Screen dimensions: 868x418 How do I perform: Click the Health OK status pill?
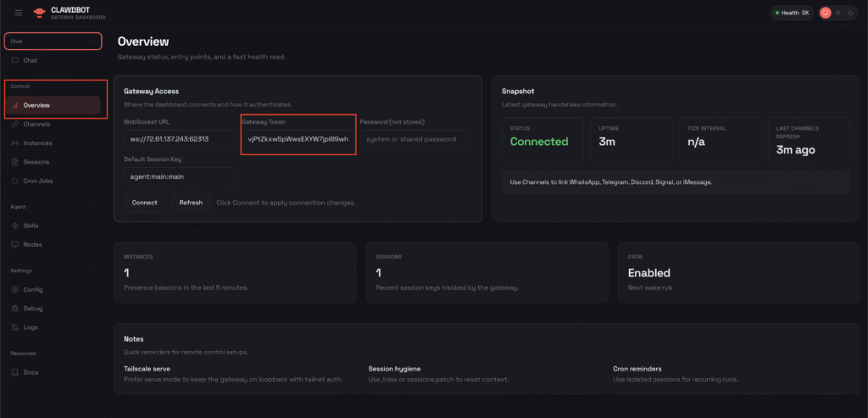(793, 13)
